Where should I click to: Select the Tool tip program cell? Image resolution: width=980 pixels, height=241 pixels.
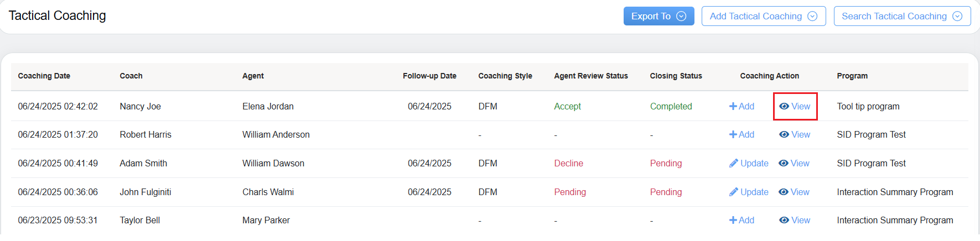868,106
